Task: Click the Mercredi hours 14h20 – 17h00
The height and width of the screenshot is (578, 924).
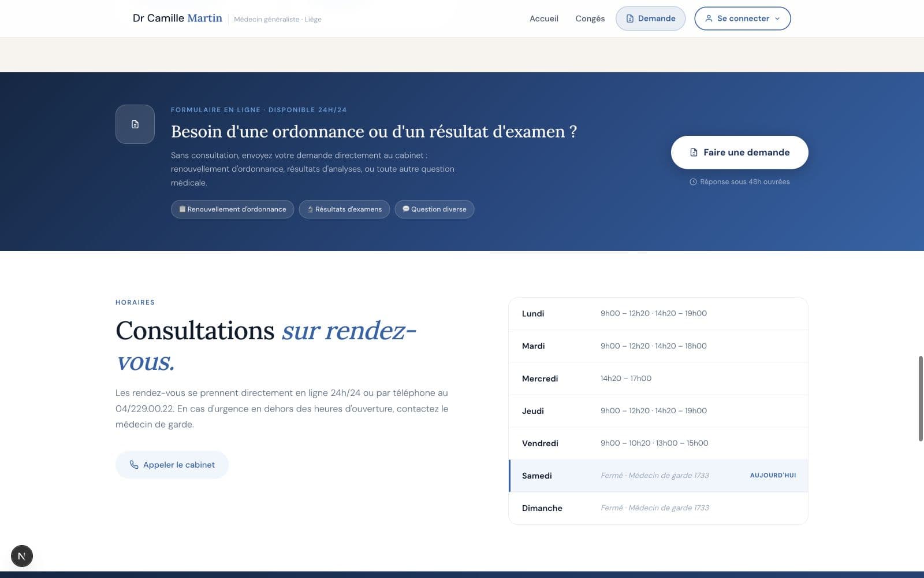Action: click(x=626, y=379)
